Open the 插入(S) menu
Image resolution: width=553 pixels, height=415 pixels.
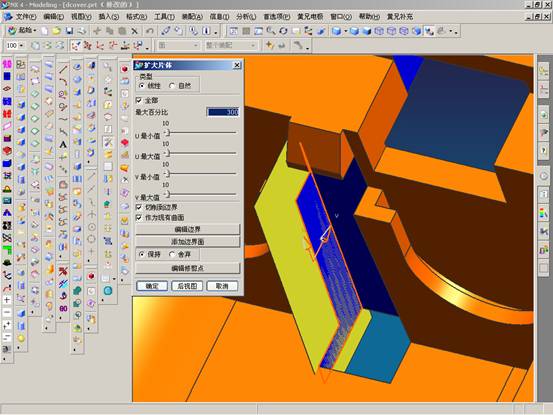click(x=109, y=17)
